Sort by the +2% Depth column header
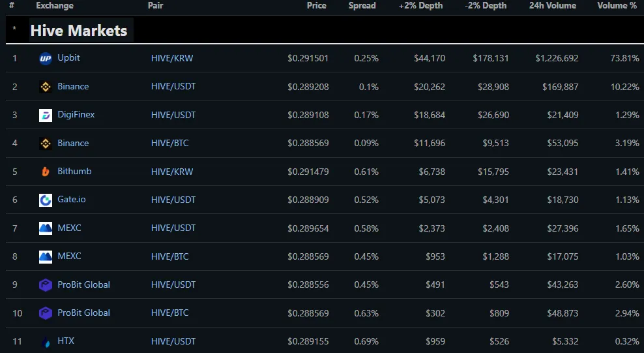The height and width of the screenshot is (353, 644). (421, 6)
